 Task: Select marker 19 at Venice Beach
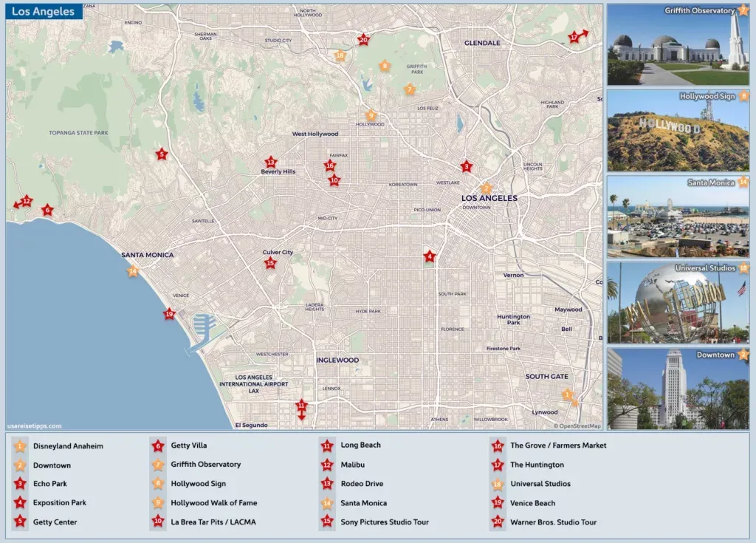(169, 313)
